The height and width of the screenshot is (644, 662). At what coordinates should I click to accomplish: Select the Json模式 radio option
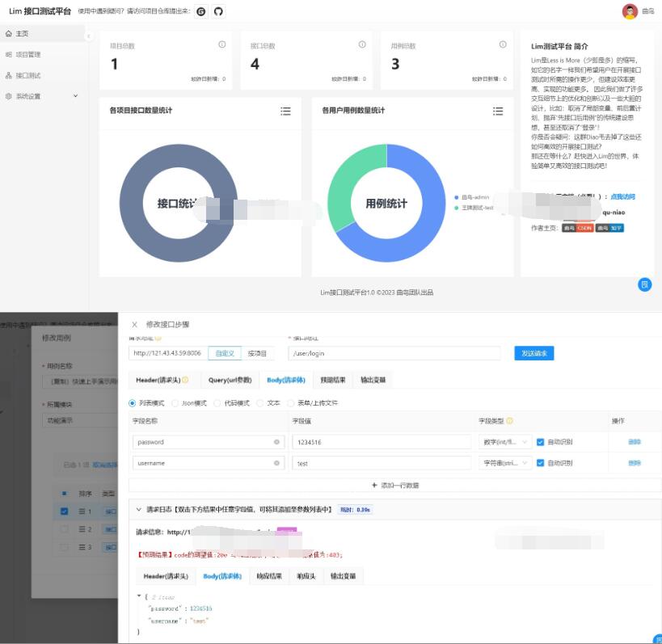click(x=175, y=402)
